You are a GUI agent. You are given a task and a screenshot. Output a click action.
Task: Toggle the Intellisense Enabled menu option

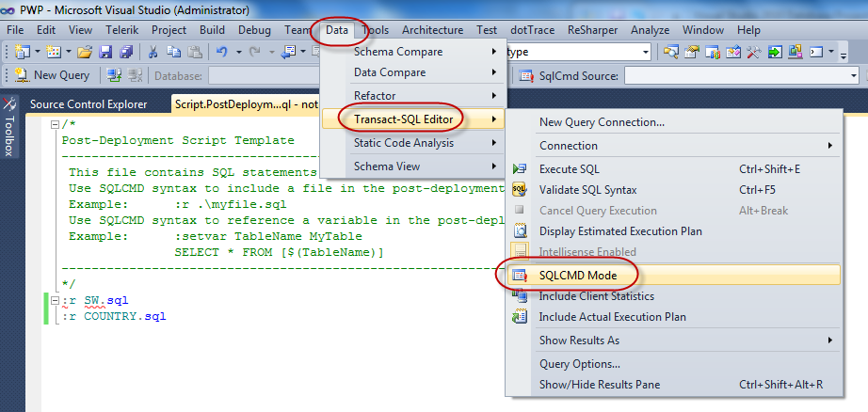coord(672,252)
